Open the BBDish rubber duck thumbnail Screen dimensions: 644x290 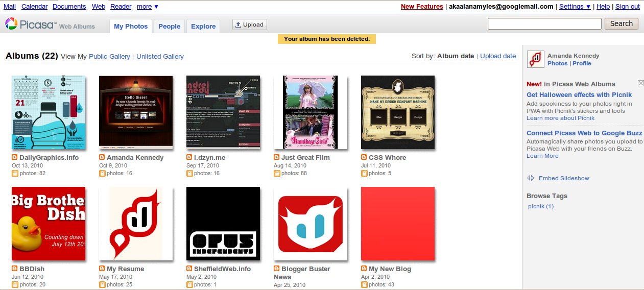(49, 224)
